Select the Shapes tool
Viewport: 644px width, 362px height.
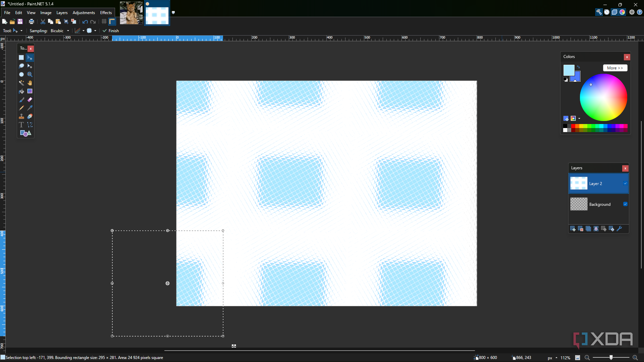coord(25,133)
